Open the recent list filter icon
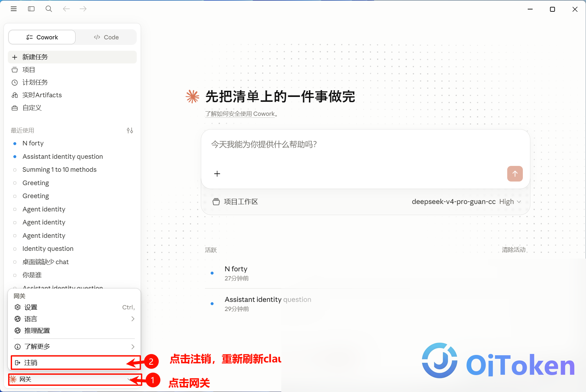The image size is (586, 392). coord(130,130)
